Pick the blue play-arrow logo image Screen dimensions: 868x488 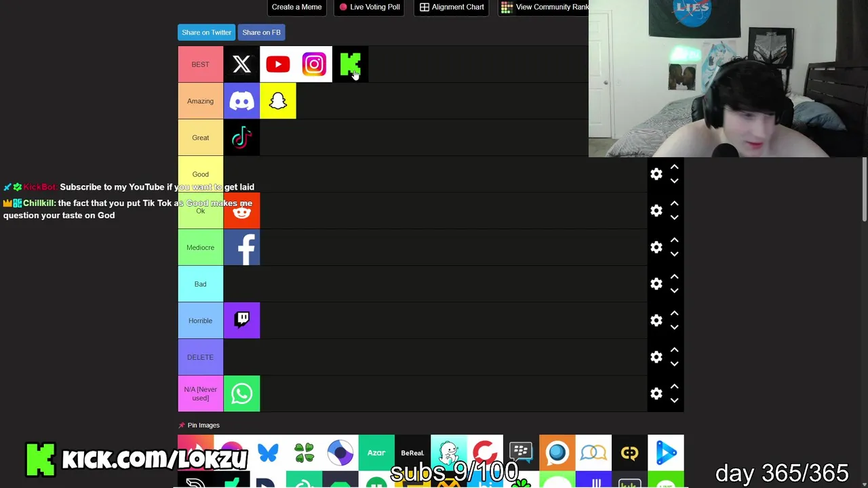(666, 453)
